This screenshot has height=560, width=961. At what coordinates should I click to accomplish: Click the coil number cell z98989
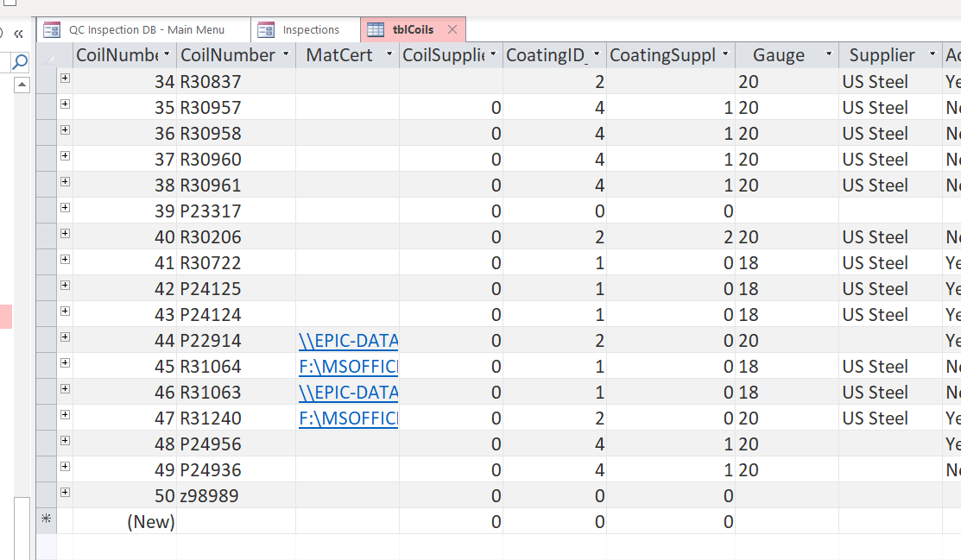[236, 495]
